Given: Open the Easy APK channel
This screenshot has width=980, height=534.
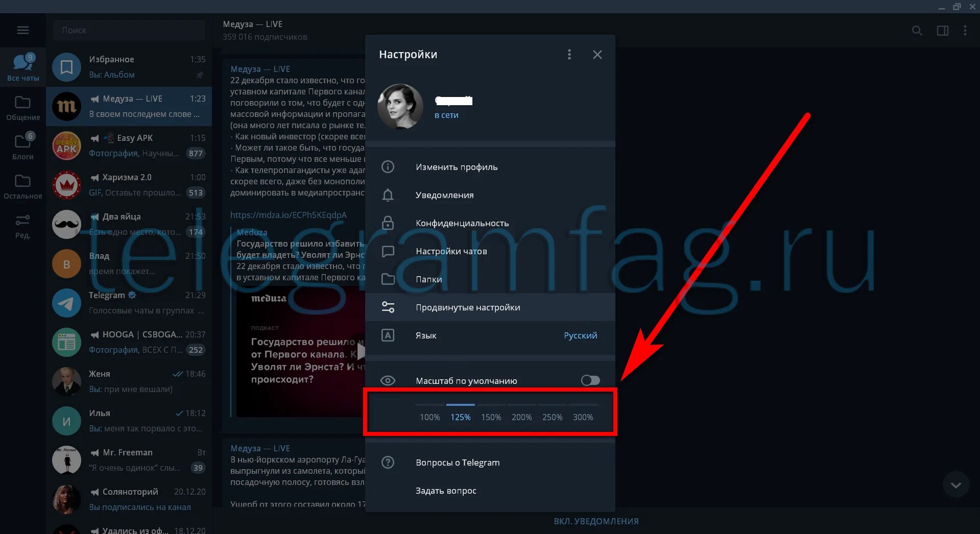Looking at the screenshot, I should (129, 145).
